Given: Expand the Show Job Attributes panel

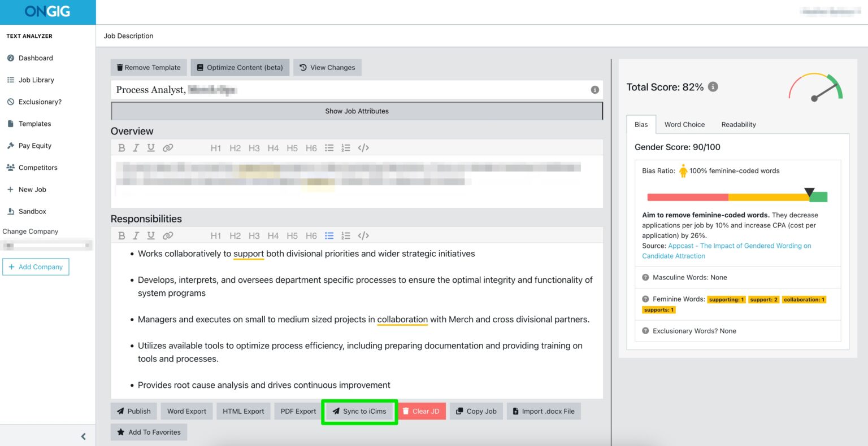Looking at the screenshot, I should pyautogui.click(x=357, y=111).
